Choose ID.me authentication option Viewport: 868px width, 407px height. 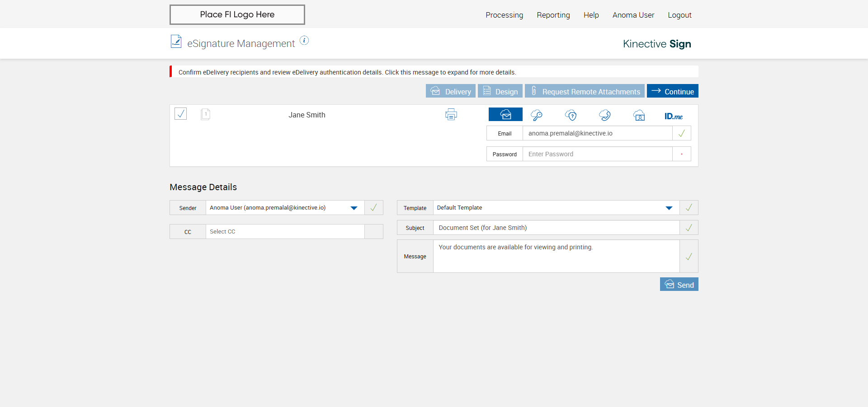pyautogui.click(x=673, y=116)
